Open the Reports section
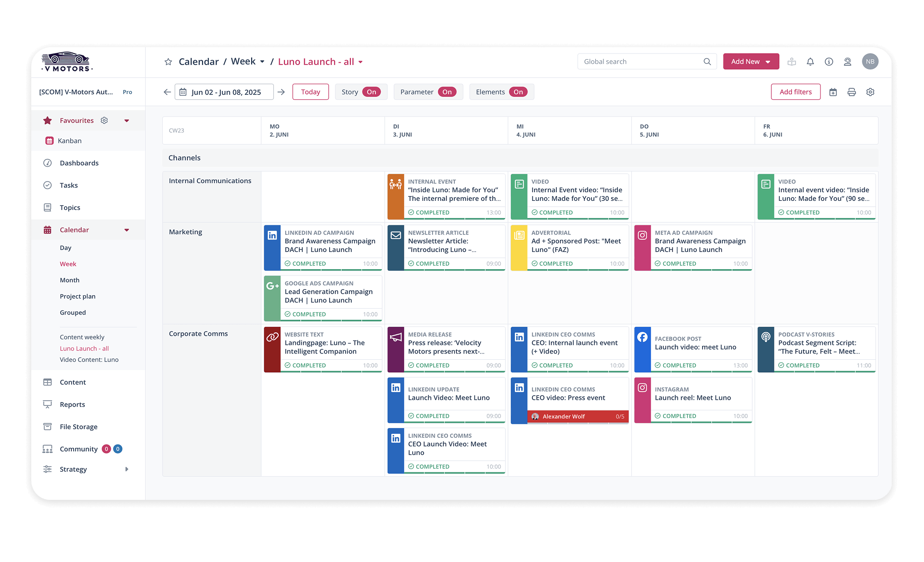Viewport: 924px width, 562px height. pyautogui.click(x=72, y=405)
